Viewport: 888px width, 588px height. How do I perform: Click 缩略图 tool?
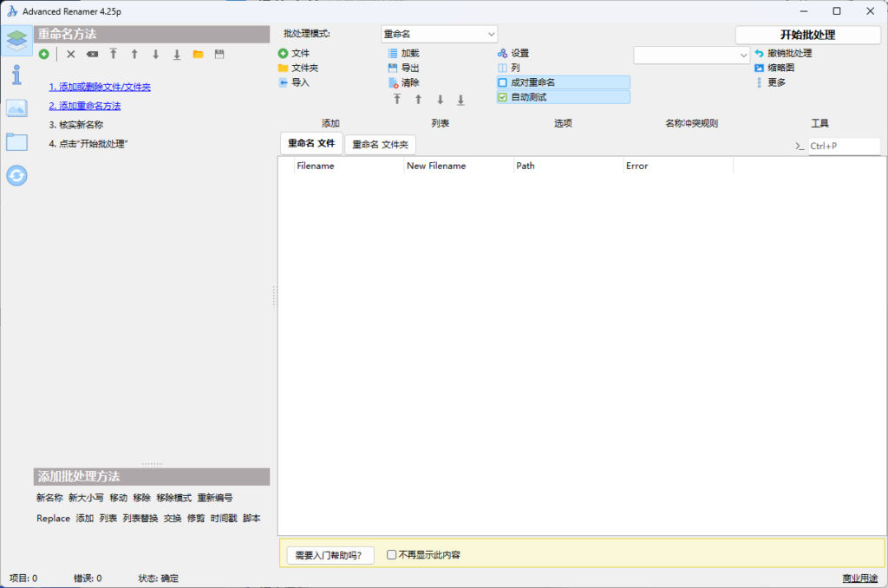click(x=774, y=68)
